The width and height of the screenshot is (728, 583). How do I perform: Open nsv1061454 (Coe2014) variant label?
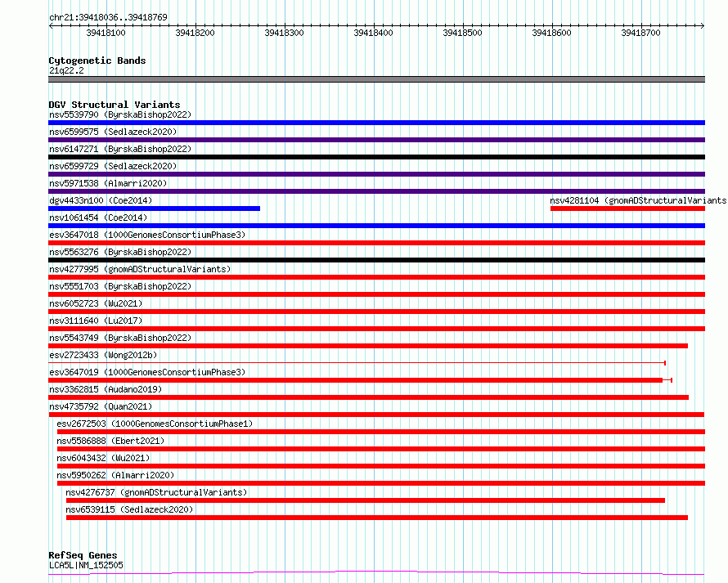coord(98,218)
